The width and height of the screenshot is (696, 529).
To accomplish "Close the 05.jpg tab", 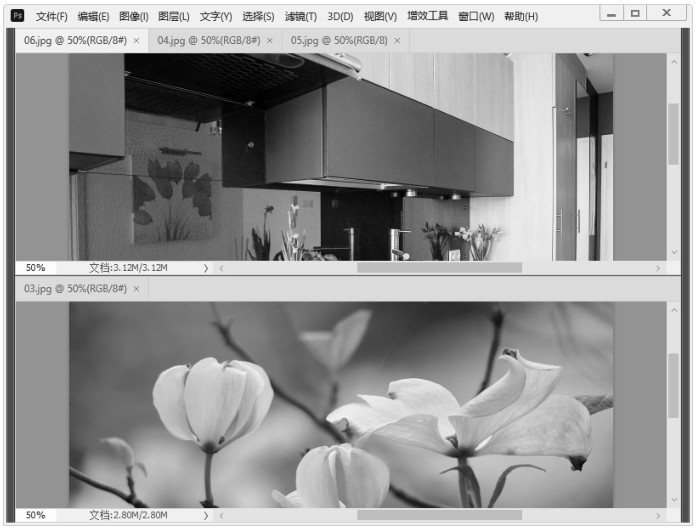I will (x=397, y=40).
